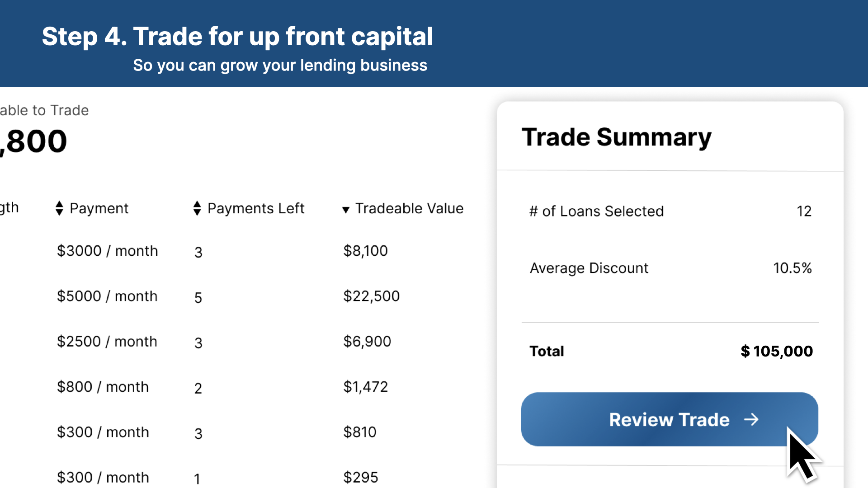
Task: Click the arrow icon on Review Trade
Action: tap(751, 420)
